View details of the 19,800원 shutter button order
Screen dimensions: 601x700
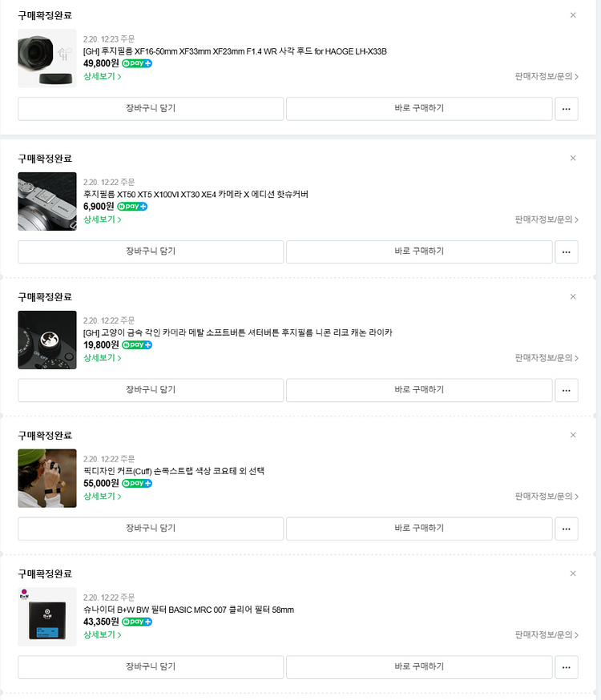(x=103, y=357)
